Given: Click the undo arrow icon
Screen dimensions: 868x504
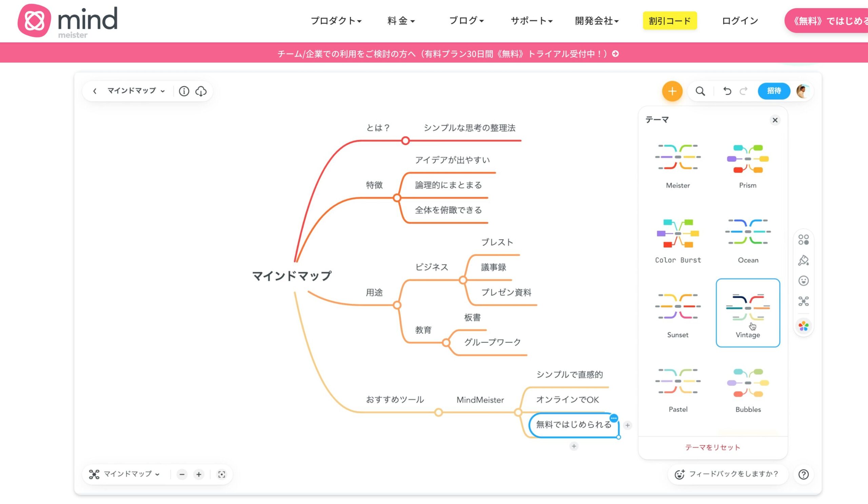Looking at the screenshot, I should click(x=727, y=90).
